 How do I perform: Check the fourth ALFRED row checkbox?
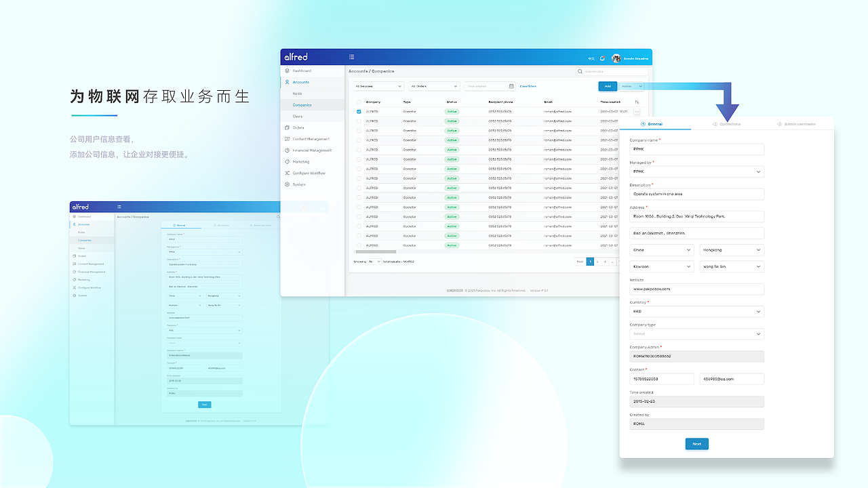click(359, 140)
